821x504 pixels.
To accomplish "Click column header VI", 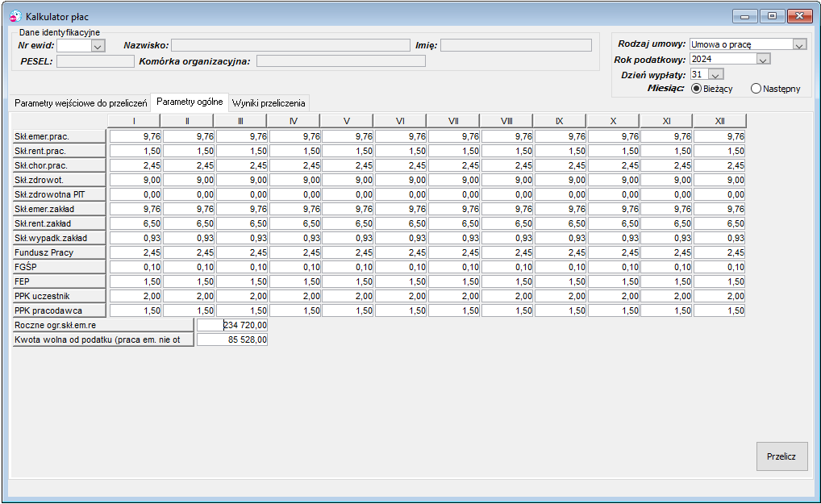I will 400,121.
